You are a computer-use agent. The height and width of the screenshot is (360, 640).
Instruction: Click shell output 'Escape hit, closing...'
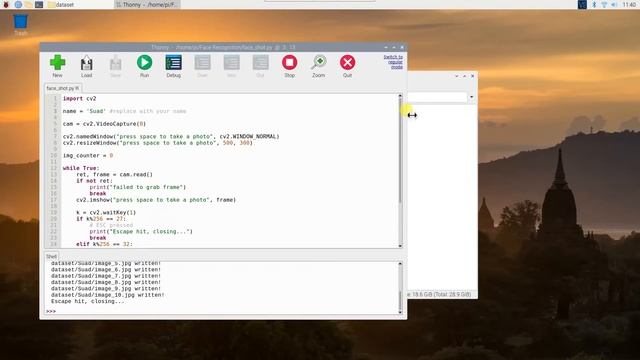pos(88,301)
